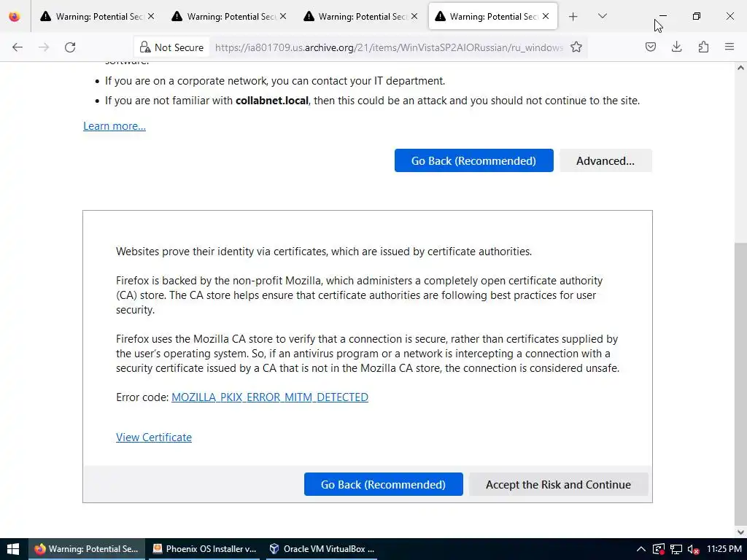The width and height of the screenshot is (747, 560).
Task: Click Accept the Risk and Continue
Action: (x=558, y=484)
